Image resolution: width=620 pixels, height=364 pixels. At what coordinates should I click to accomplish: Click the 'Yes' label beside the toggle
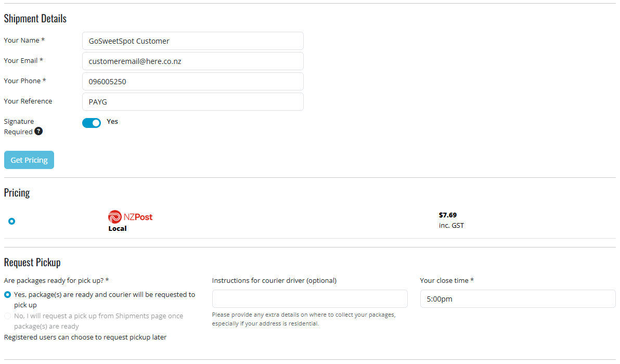112,121
